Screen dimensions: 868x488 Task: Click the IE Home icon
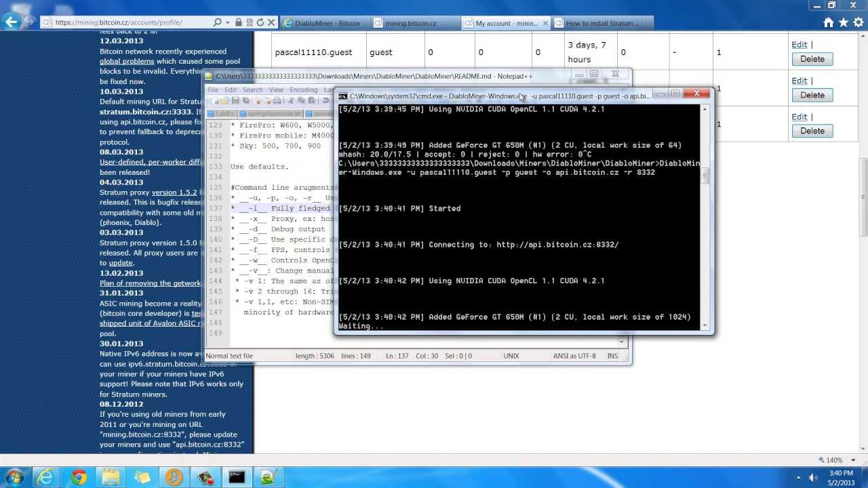pyautogui.click(x=828, y=22)
